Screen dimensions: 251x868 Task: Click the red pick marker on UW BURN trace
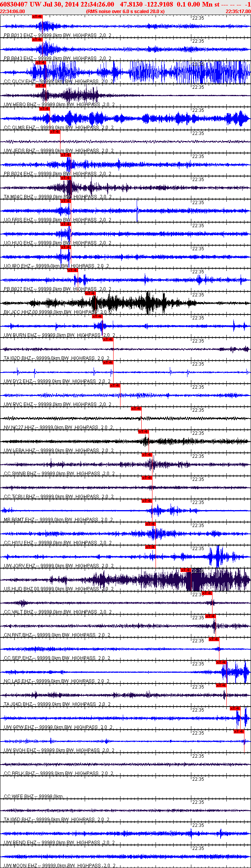coord(97,316)
